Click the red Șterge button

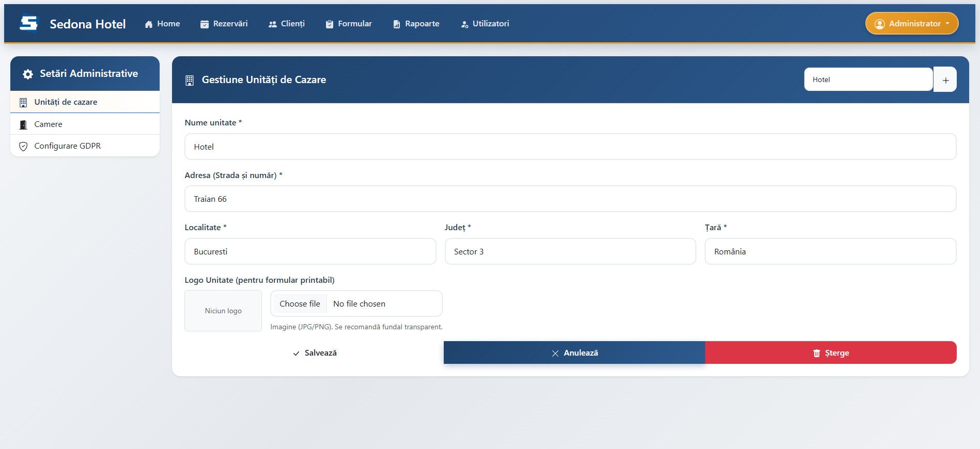coord(831,353)
